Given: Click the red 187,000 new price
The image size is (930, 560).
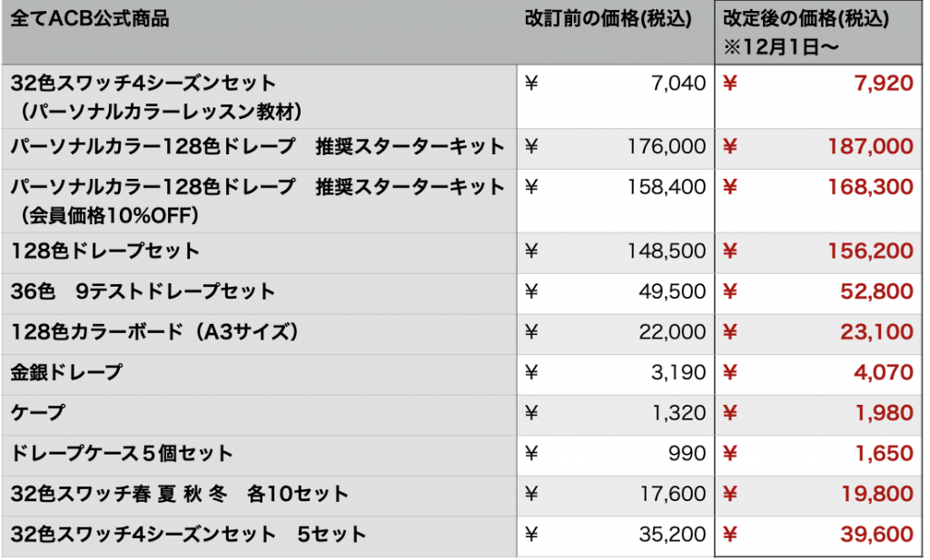Looking at the screenshot, I should [870, 147].
